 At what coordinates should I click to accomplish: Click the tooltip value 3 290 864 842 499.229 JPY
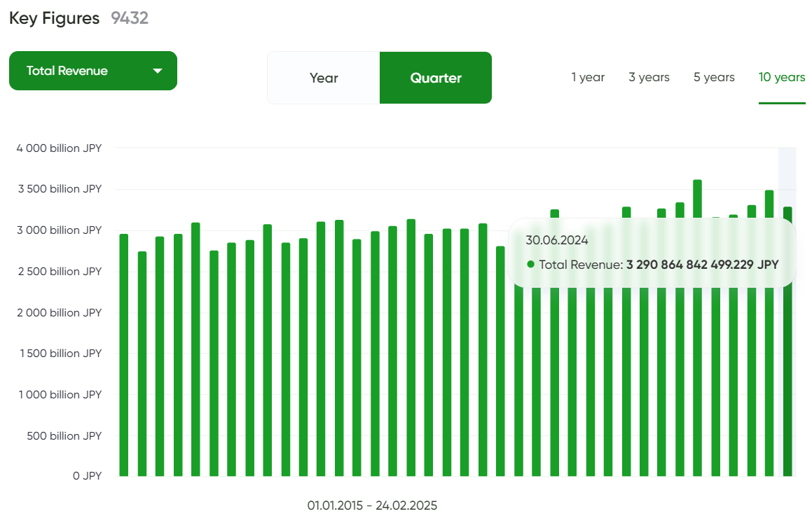point(702,265)
